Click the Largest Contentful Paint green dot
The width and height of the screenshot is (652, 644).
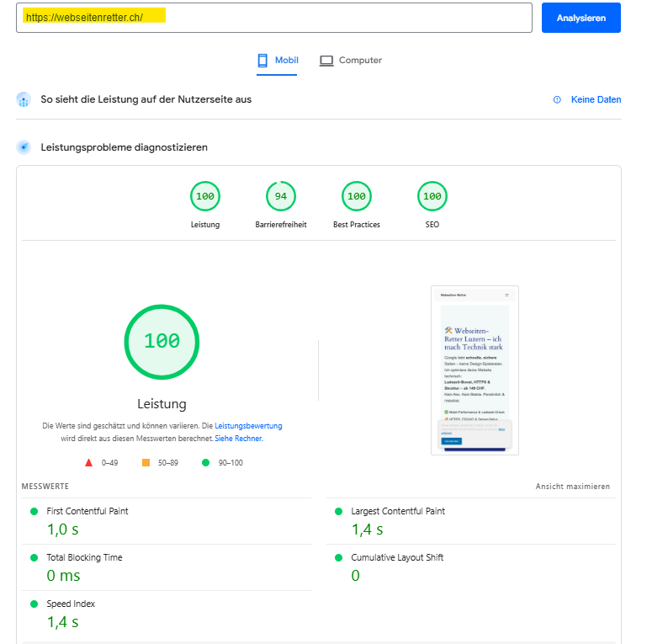click(338, 511)
